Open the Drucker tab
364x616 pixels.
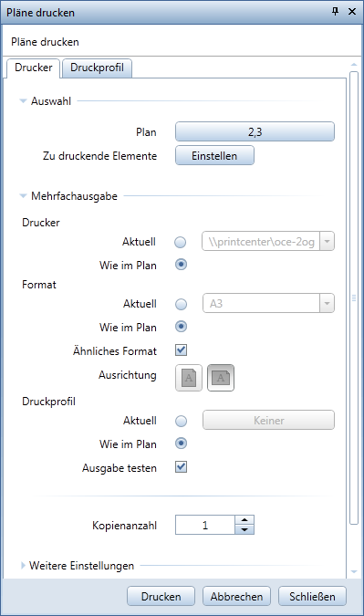click(x=34, y=68)
